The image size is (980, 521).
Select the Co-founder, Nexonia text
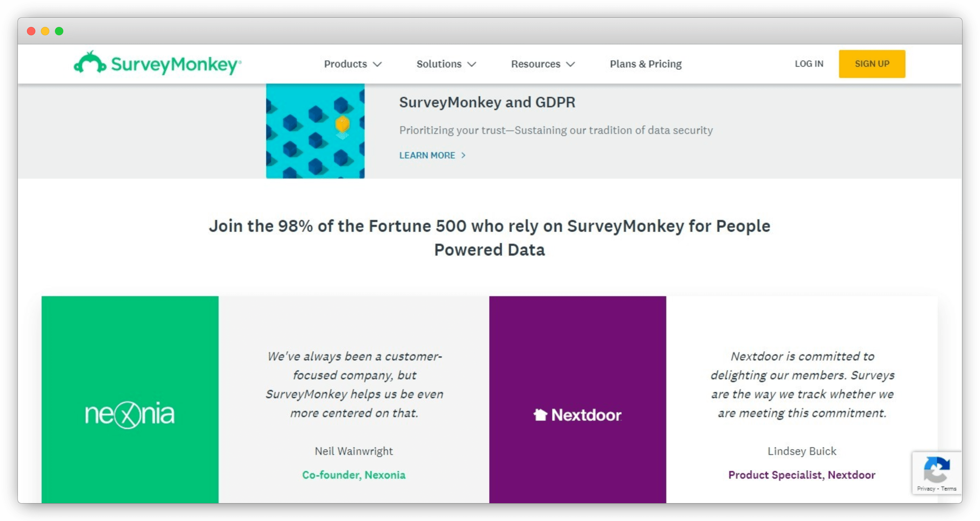tap(354, 475)
